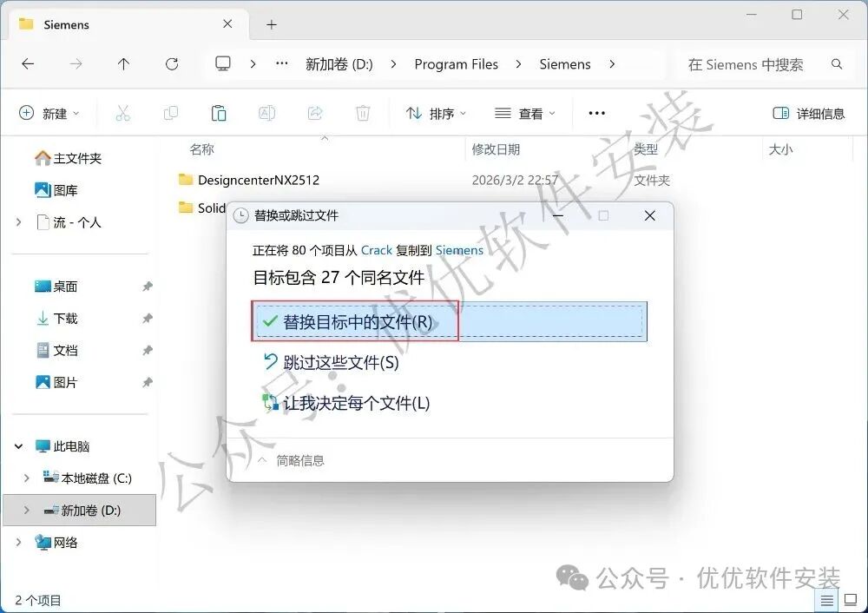
Task: Expand the 流 - 个人 tree node
Action: pyautogui.click(x=19, y=222)
